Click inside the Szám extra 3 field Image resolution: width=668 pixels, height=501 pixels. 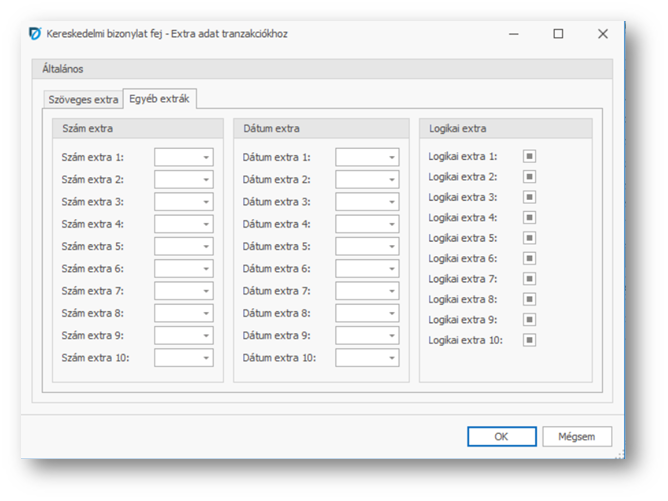[176, 202]
